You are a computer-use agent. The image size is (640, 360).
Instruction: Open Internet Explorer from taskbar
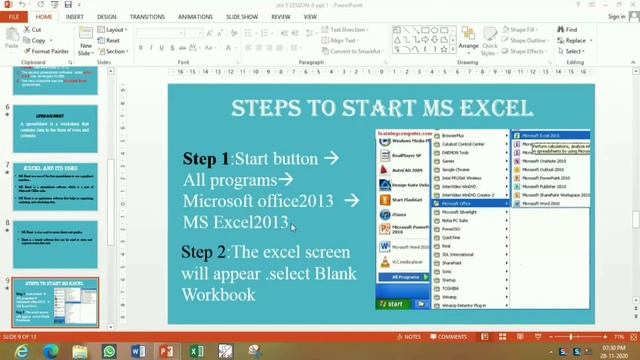click(22, 351)
